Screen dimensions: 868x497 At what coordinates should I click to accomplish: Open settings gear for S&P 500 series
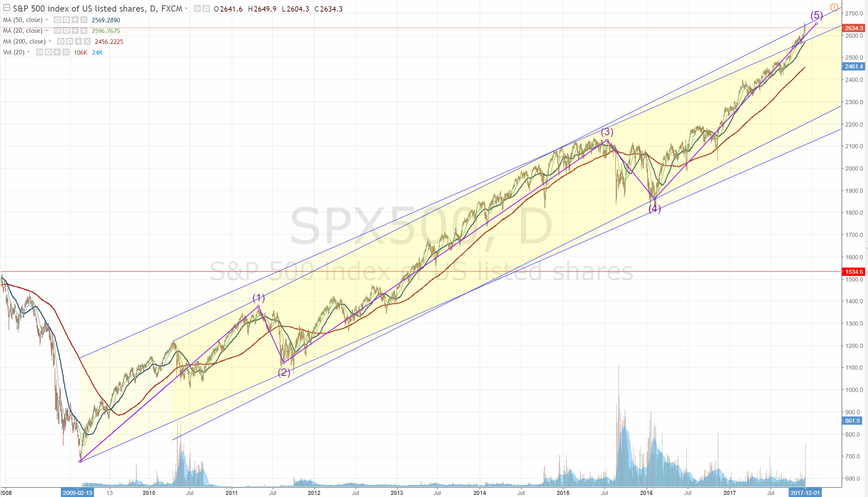click(206, 9)
